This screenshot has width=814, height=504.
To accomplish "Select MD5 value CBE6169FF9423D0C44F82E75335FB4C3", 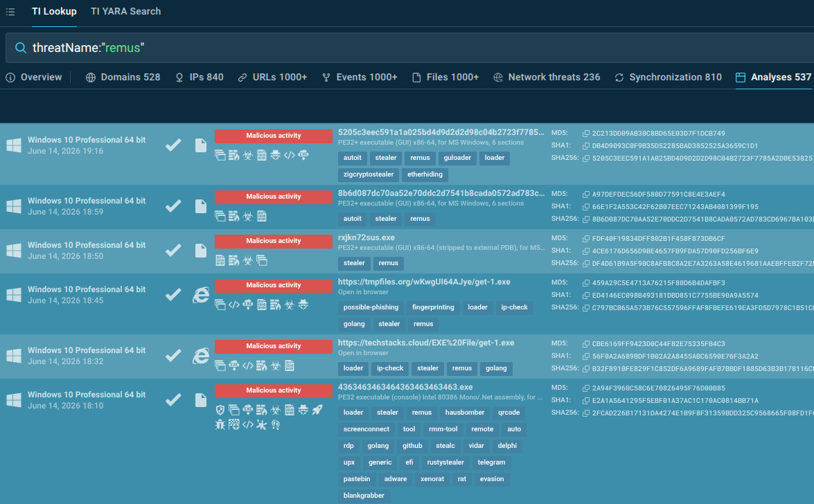I will coord(658,343).
